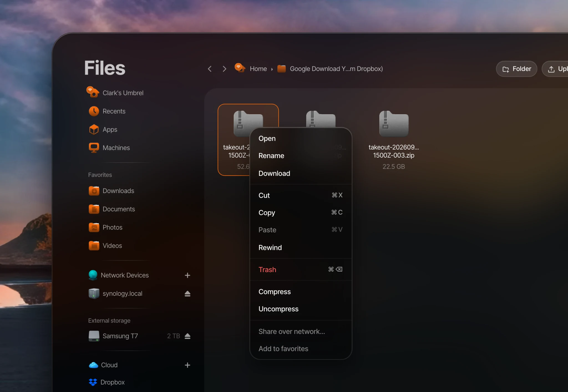The width and height of the screenshot is (568, 392).
Task: Select the Recents clock icon
Action: (94, 111)
